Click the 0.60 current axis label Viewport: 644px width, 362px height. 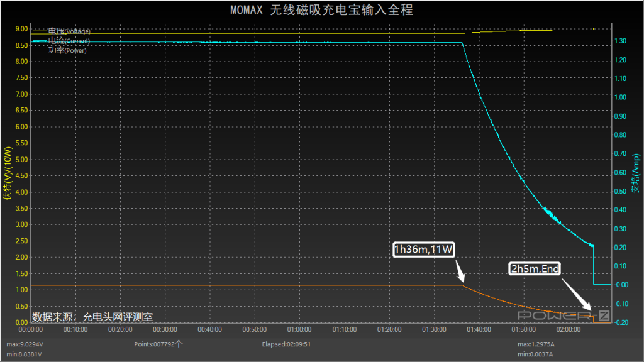(620, 172)
